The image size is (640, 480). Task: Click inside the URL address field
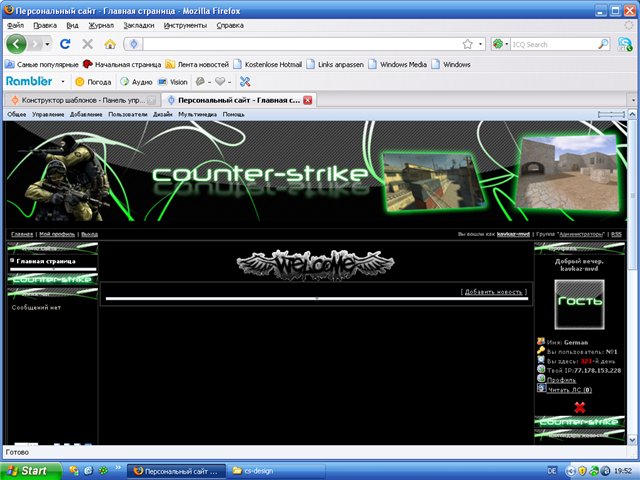(x=302, y=44)
